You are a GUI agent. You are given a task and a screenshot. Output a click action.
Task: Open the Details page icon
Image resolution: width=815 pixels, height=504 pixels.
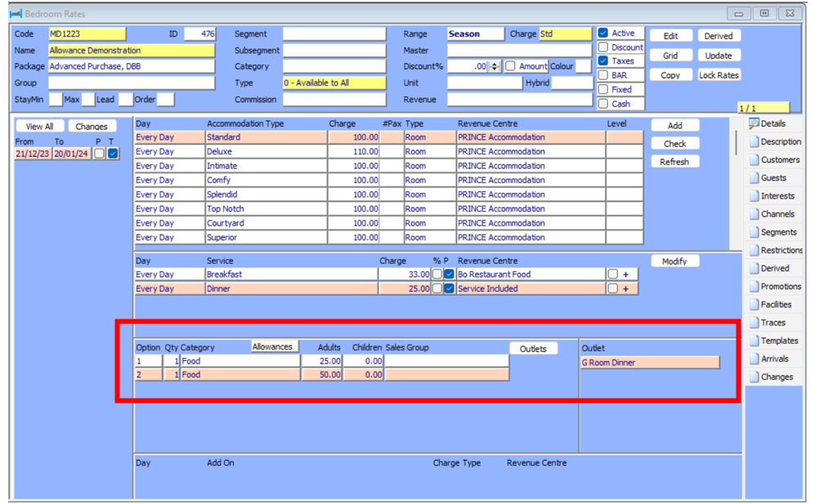(754, 123)
